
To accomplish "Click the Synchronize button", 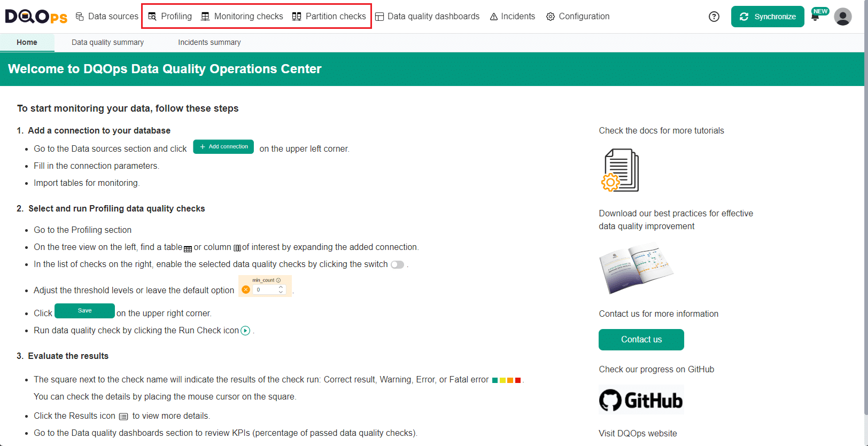I will pos(768,17).
